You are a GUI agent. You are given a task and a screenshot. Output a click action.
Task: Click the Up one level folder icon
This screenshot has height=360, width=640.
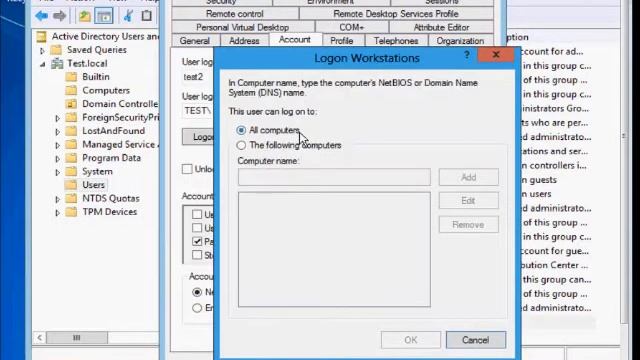tap(84, 16)
